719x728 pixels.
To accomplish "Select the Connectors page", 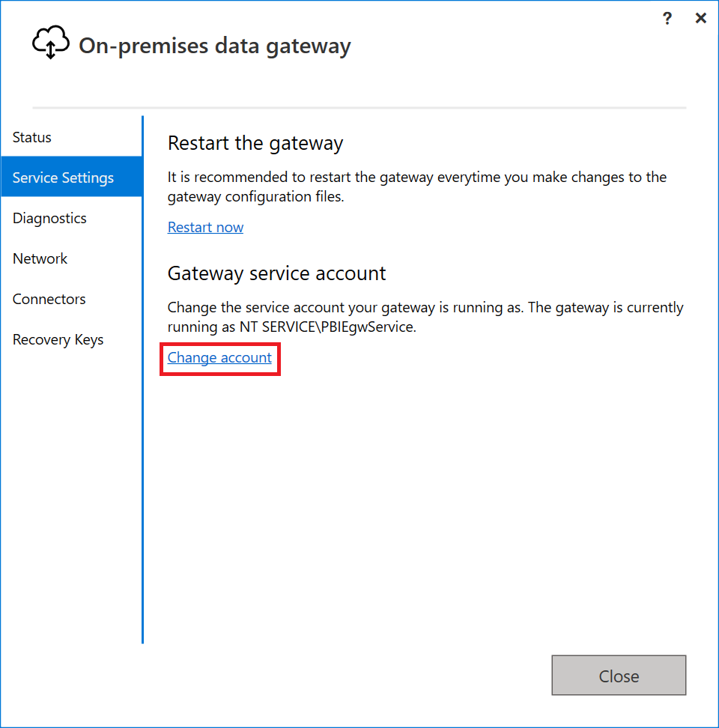I will pos(49,299).
